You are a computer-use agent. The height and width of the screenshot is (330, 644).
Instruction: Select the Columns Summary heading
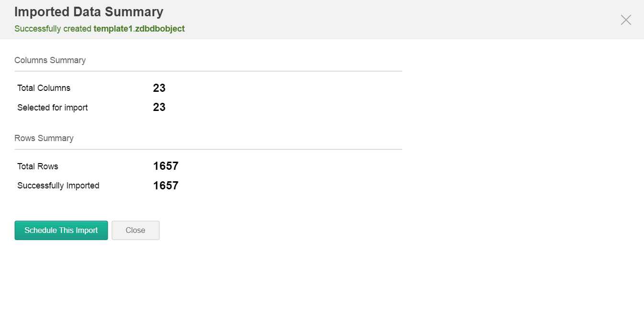[x=50, y=60]
